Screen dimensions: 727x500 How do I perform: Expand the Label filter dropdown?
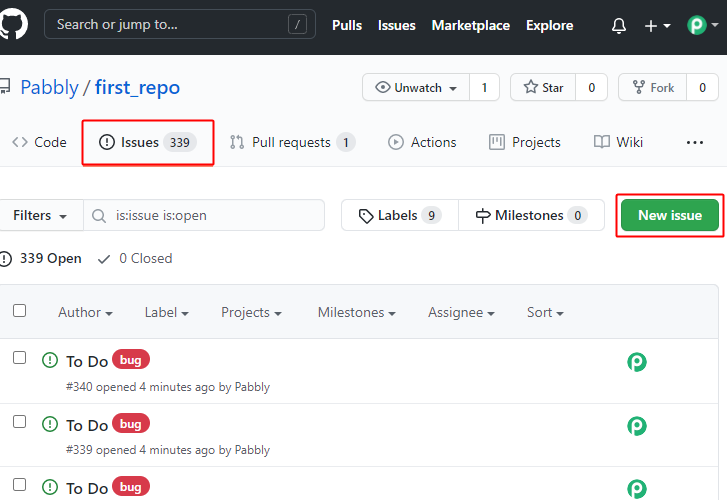166,313
